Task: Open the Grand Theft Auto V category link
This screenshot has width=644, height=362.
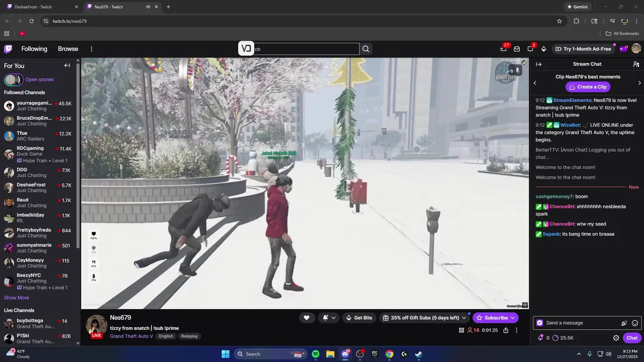Action: click(x=131, y=336)
